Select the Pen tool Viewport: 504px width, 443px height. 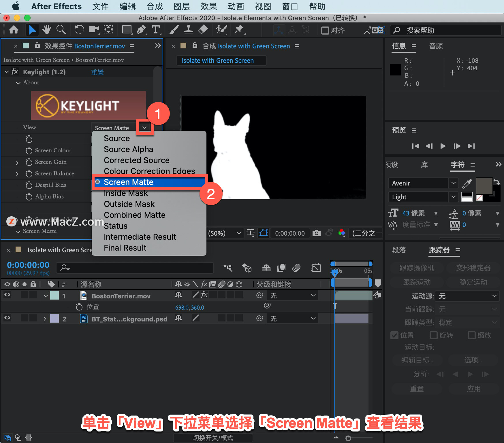click(141, 30)
